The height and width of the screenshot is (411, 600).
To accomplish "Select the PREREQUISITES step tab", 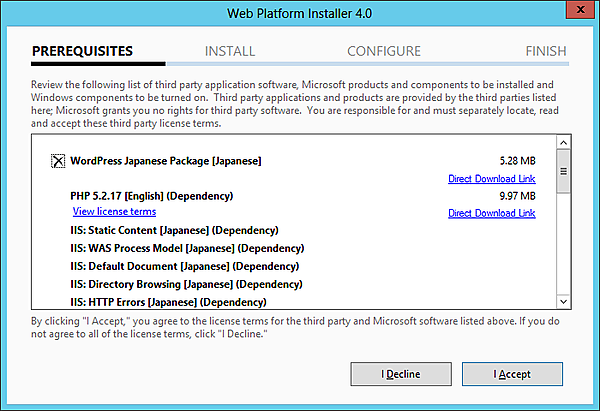I will pyautogui.click(x=82, y=51).
